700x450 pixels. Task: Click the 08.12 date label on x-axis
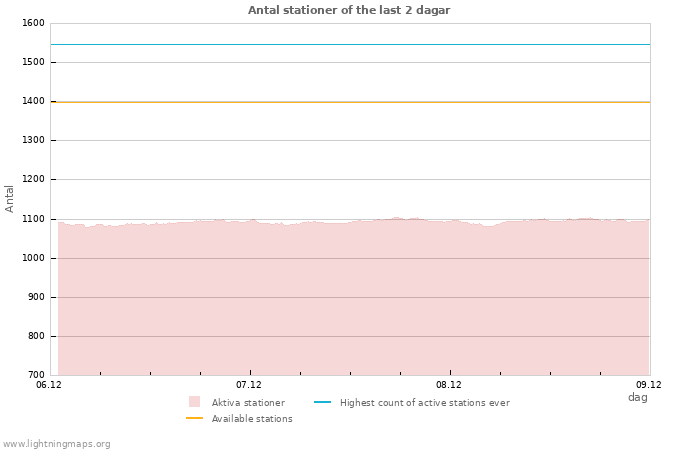[x=449, y=385]
